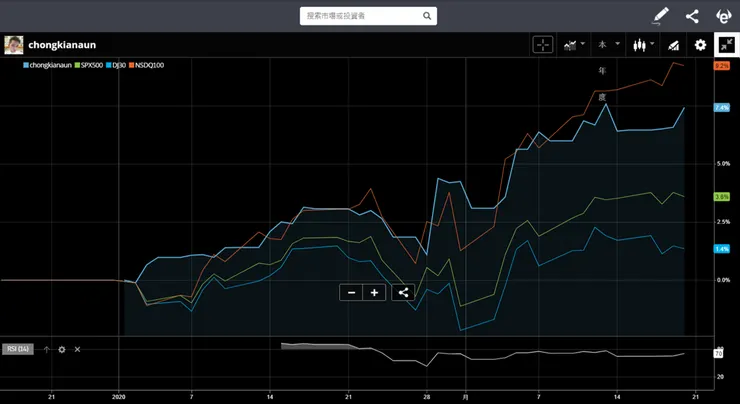Screen dimensions: 740x404
Task: Click the orange 9.2% value tag
Action: click(x=722, y=66)
